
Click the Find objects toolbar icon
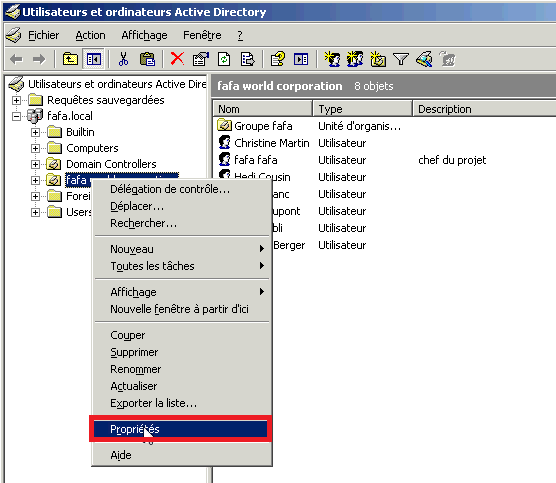click(x=424, y=59)
